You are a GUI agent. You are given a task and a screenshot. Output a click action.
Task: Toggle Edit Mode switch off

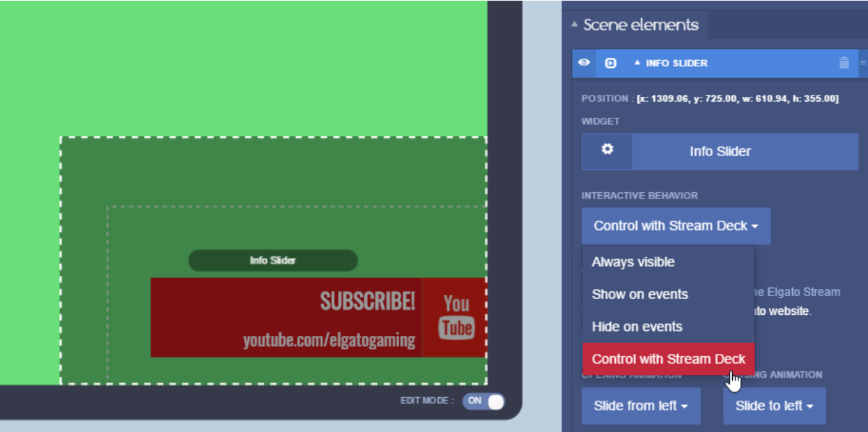tap(483, 401)
